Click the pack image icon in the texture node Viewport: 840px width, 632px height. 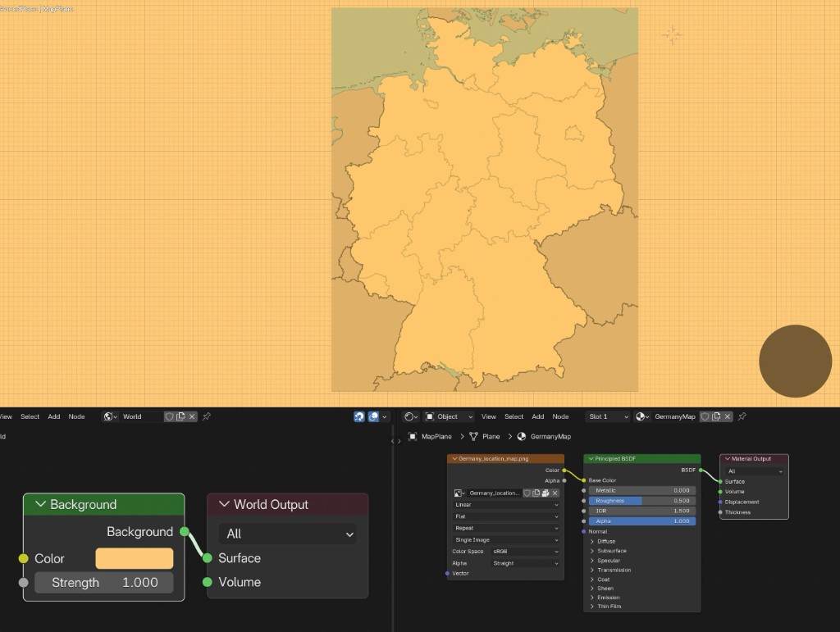click(546, 493)
